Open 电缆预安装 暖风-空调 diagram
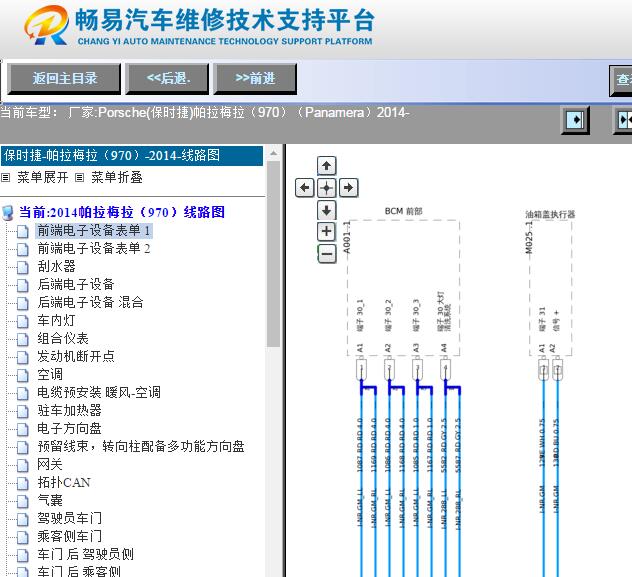This screenshot has height=577, width=632. tap(99, 392)
